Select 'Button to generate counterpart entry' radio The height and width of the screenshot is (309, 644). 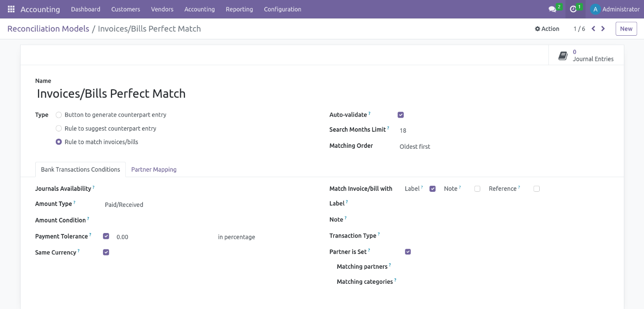click(59, 115)
